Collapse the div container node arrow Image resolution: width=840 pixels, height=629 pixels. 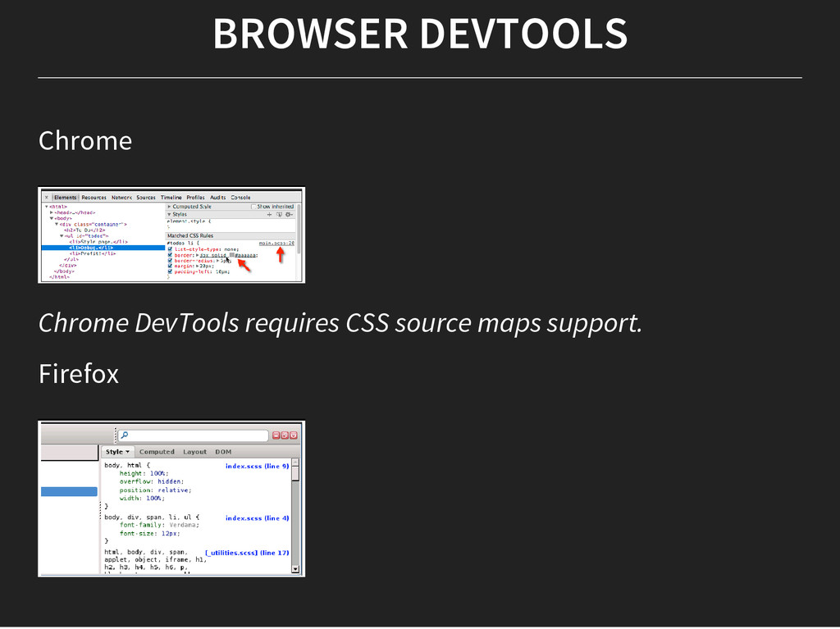57,224
